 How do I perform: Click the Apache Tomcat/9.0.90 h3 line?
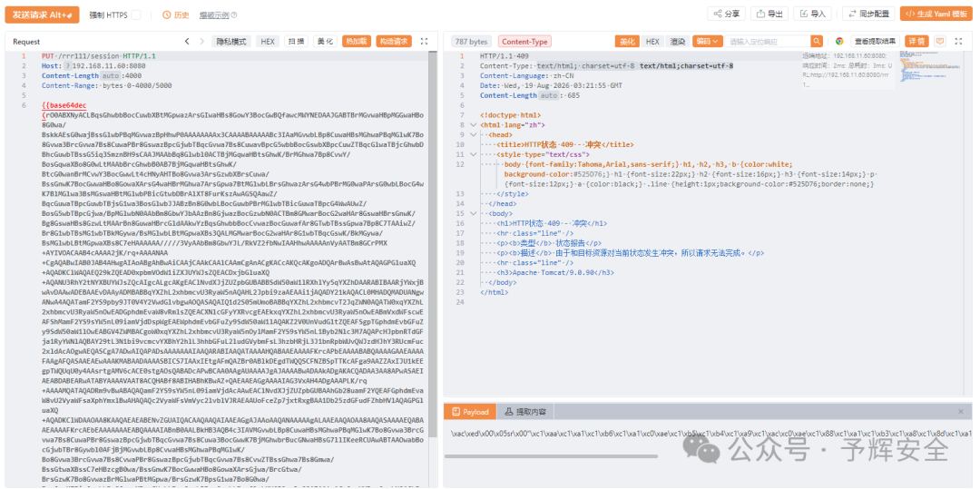(554, 272)
